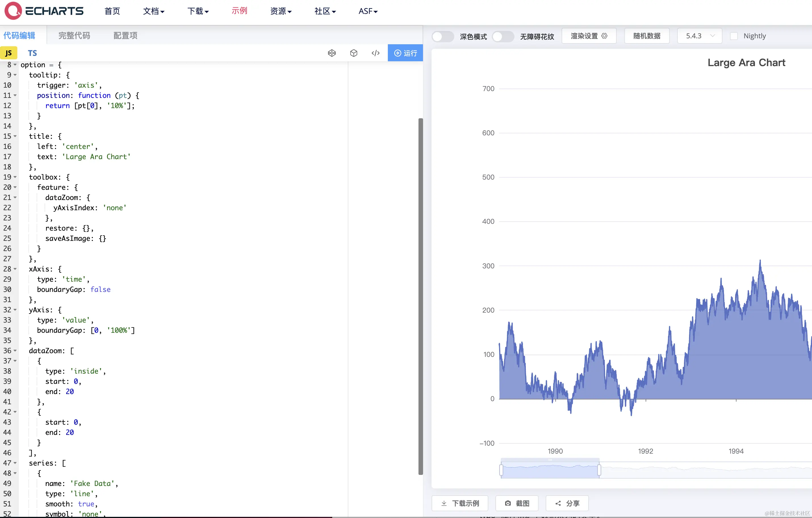
Task: Click the 渲染设置 gear button
Action: 589,36
